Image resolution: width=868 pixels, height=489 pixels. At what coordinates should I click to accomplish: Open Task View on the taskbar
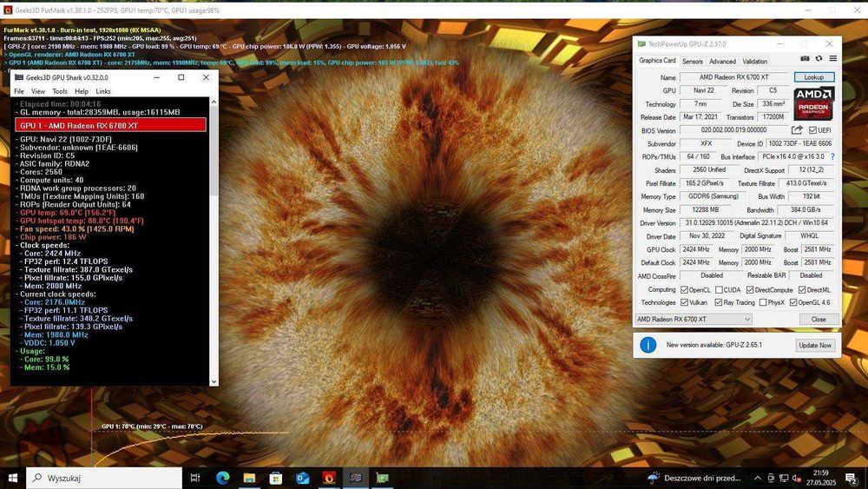click(x=194, y=478)
